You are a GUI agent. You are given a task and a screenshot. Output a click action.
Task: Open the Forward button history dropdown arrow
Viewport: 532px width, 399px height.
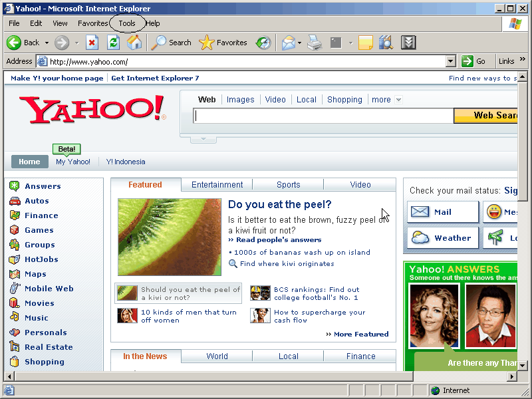pos(76,43)
